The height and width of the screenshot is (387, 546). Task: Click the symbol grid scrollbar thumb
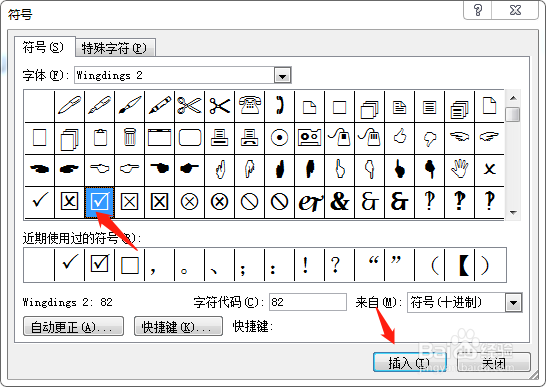coord(513,115)
